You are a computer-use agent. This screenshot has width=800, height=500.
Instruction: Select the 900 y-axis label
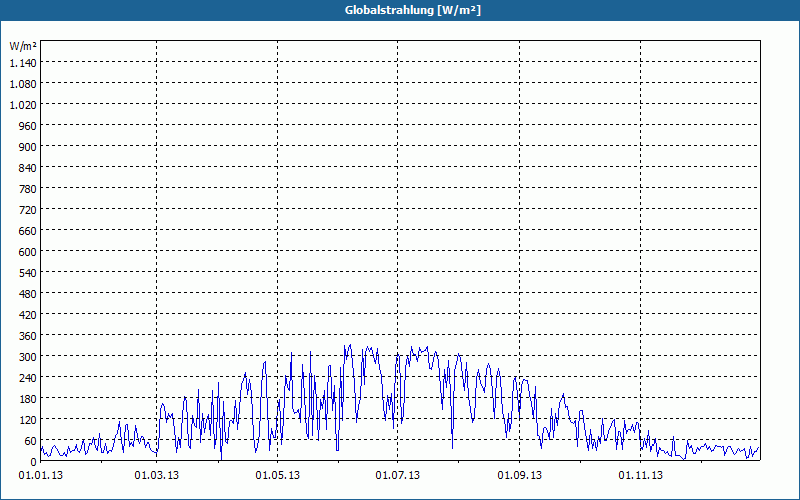click(28, 147)
